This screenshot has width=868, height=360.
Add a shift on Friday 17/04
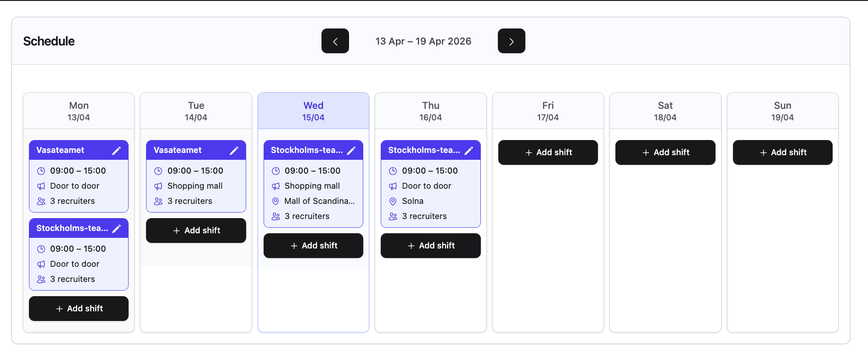tap(548, 152)
